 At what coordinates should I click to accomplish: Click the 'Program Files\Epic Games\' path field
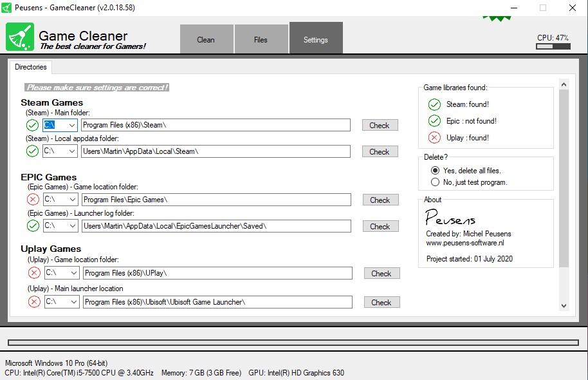click(216, 200)
